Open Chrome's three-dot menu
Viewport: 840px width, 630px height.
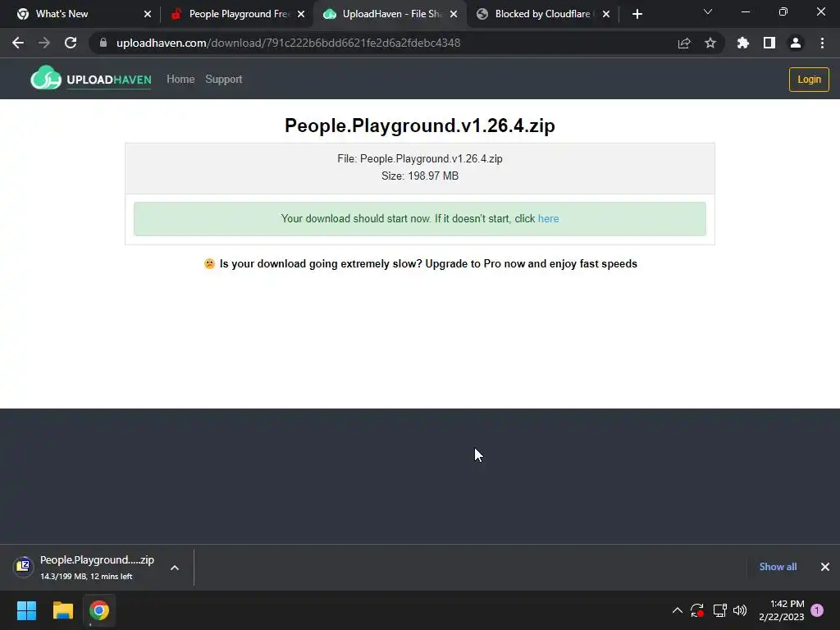822,43
